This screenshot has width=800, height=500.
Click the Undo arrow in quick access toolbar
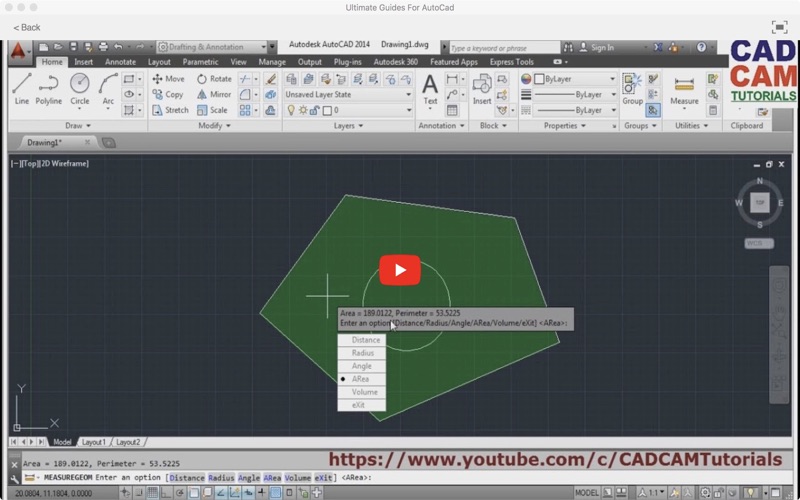pos(118,47)
